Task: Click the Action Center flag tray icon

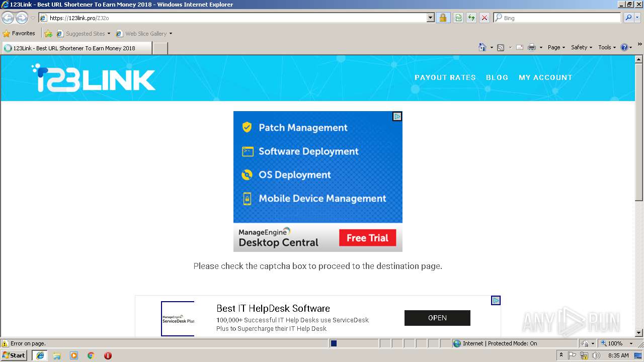Action: pyautogui.click(x=573, y=355)
